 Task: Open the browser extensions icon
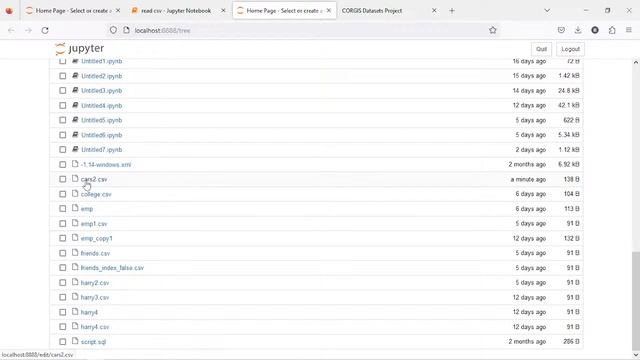pos(612,30)
